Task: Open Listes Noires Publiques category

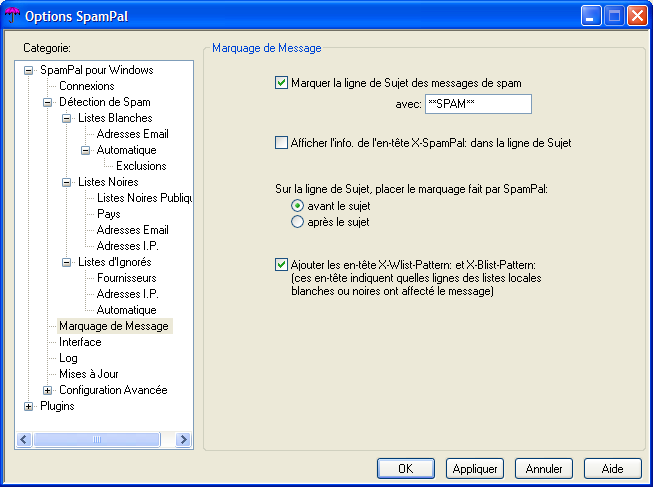Action: coord(144,198)
